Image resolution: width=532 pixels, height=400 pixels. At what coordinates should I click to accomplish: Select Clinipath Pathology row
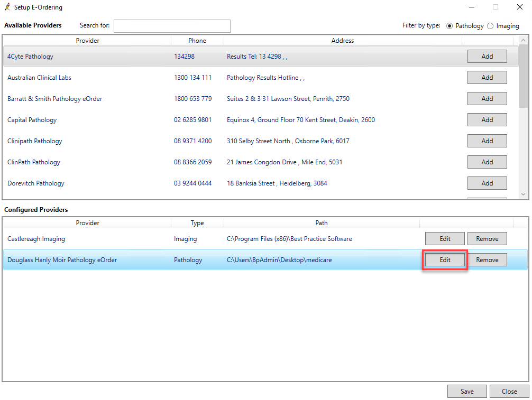(261, 141)
